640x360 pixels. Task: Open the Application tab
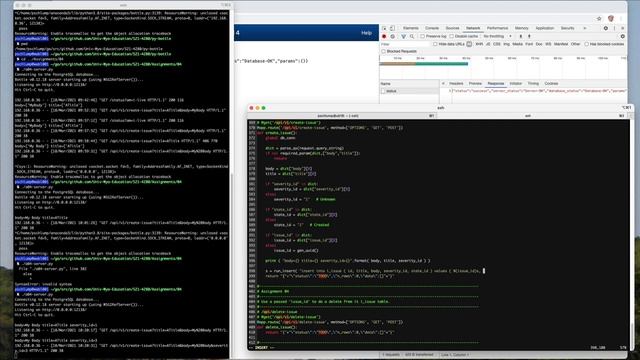point(544,28)
